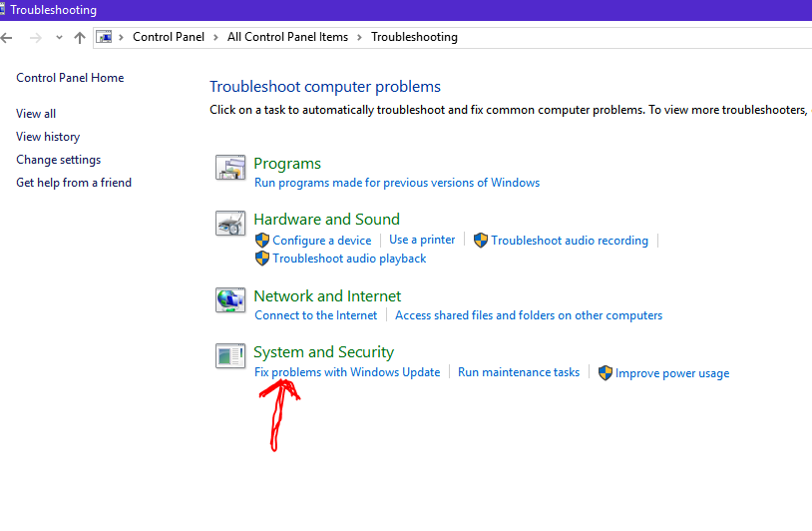Go up one level with the Up arrow
Image resolution: width=812 pixels, height=531 pixels.
point(79,37)
